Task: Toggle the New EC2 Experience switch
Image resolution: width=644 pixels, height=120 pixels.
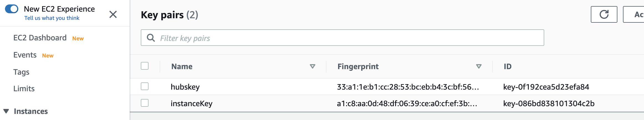Action: [x=12, y=9]
